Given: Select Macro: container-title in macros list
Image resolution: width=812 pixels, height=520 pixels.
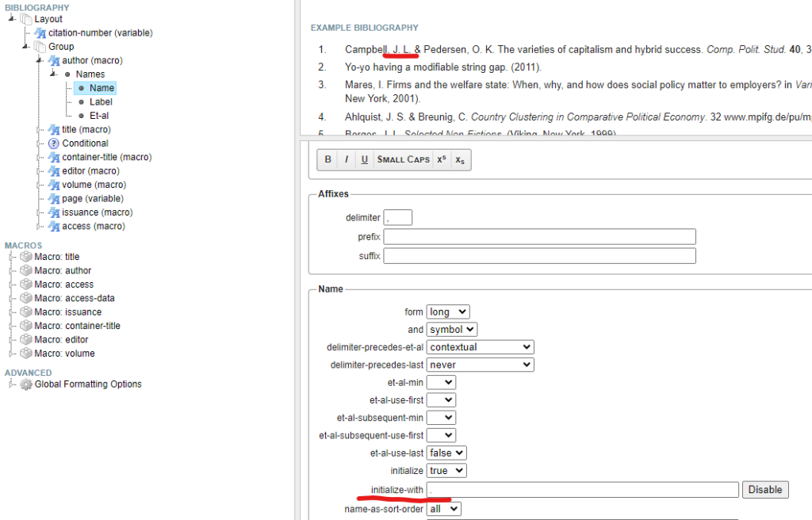Looking at the screenshot, I should [77, 326].
